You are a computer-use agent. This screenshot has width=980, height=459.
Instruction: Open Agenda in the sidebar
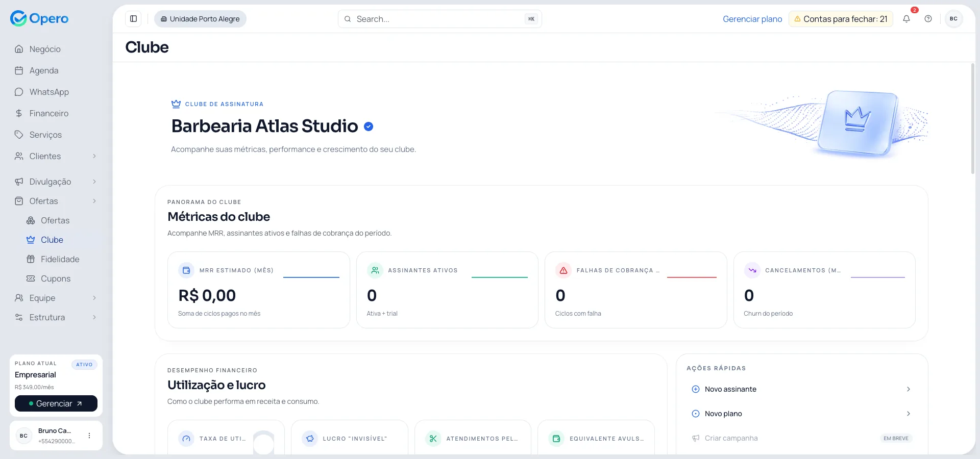click(56, 70)
